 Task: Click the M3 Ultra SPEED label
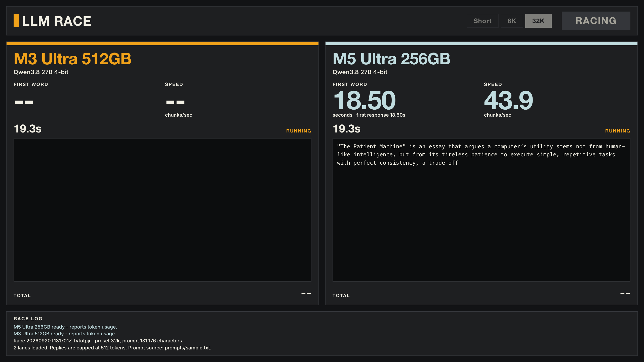tap(174, 84)
